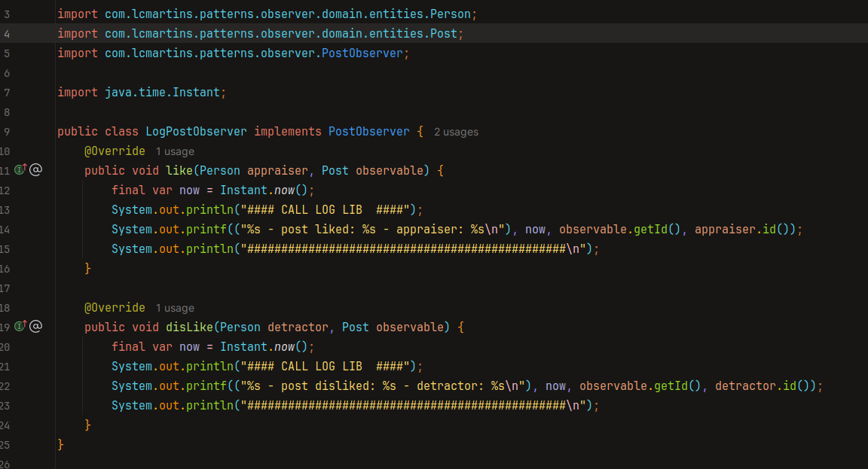
Task: Click line number 4 in the gutter
Action: tap(7, 34)
